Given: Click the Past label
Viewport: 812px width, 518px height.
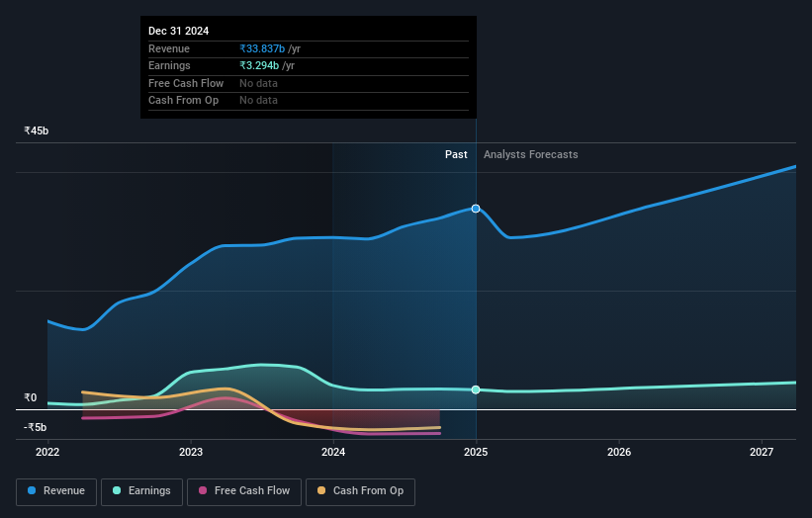Looking at the screenshot, I should coord(456,154).
